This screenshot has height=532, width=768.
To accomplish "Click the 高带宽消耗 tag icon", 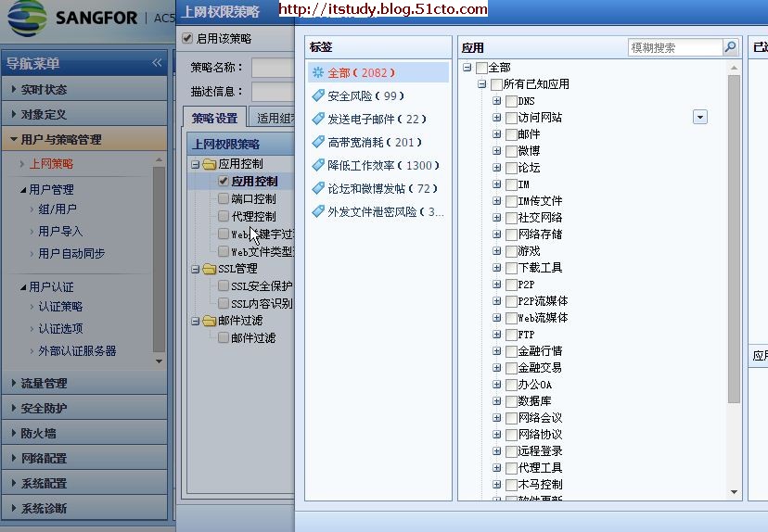I will click(x=318, y=142).
